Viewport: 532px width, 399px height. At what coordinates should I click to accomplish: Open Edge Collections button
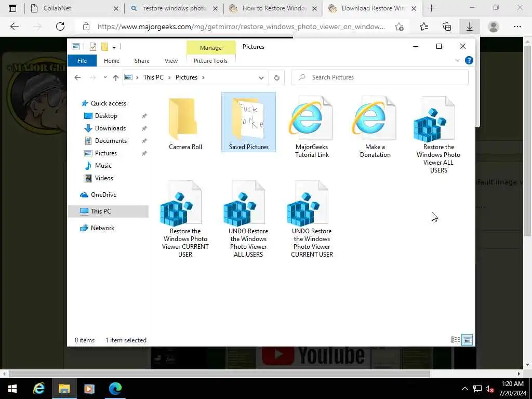[x=447, y=26]
